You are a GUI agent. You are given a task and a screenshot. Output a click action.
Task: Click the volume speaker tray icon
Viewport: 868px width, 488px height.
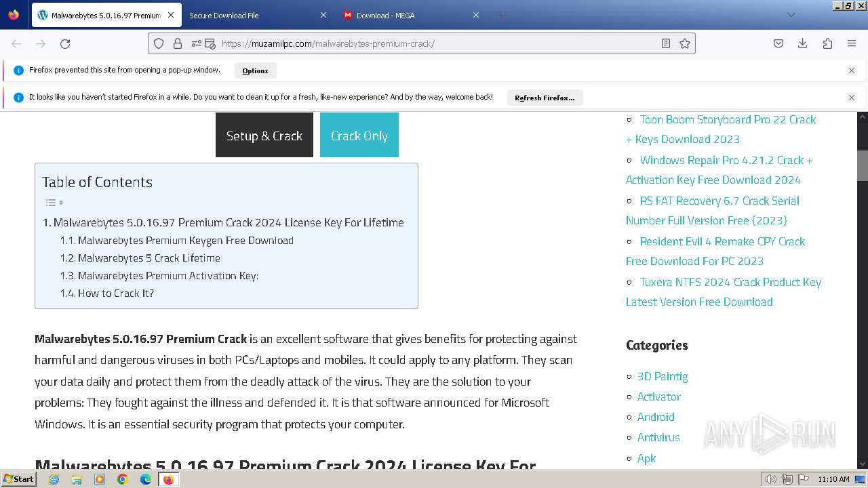point(770,479)
